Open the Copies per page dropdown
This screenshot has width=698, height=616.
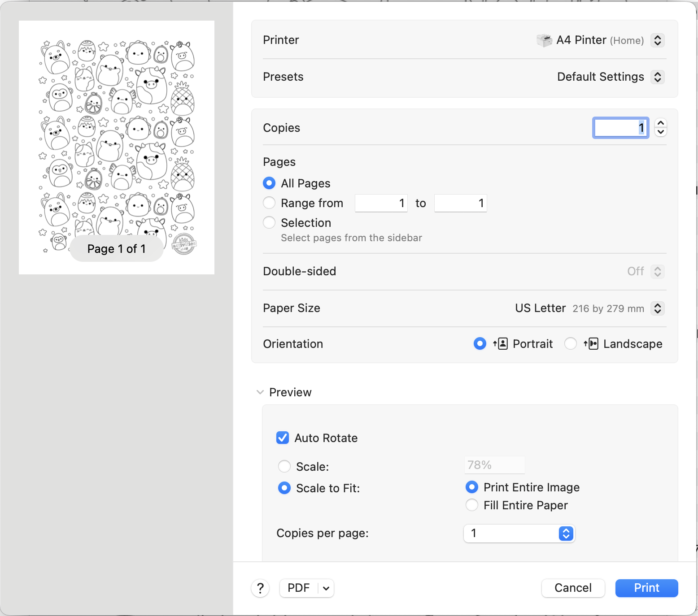[566, 534]
